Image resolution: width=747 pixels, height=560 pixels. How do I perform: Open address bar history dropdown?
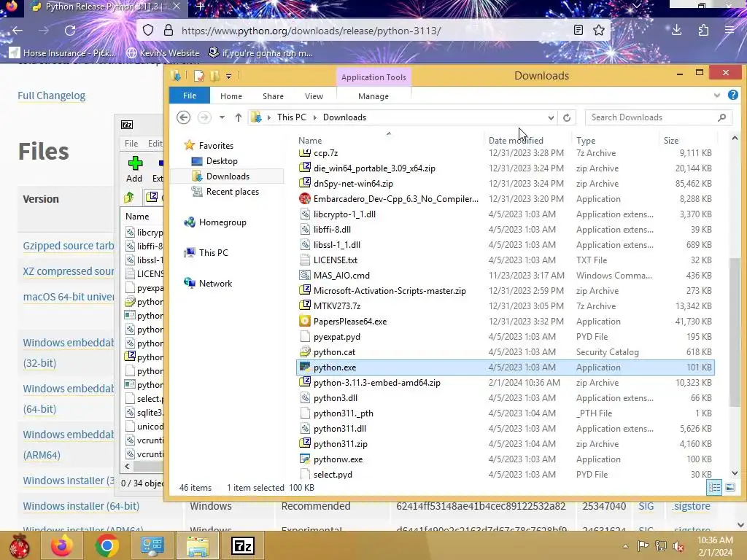[x=551, y=117]
